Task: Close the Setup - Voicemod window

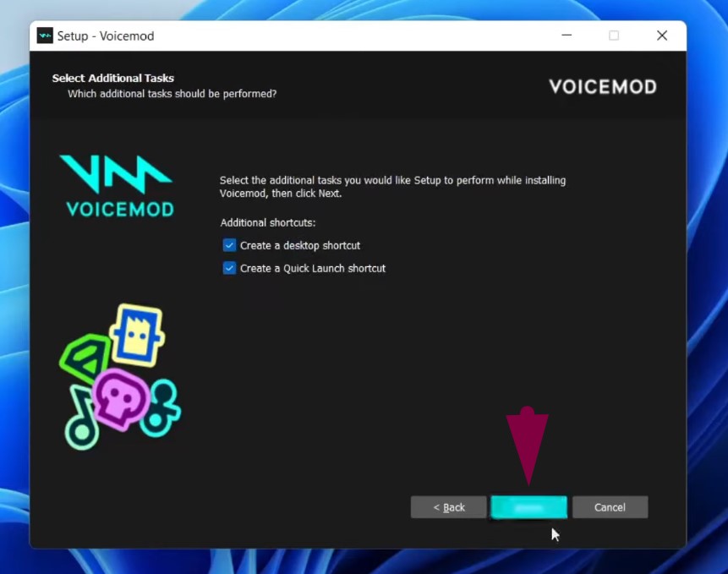Action: 662,36
